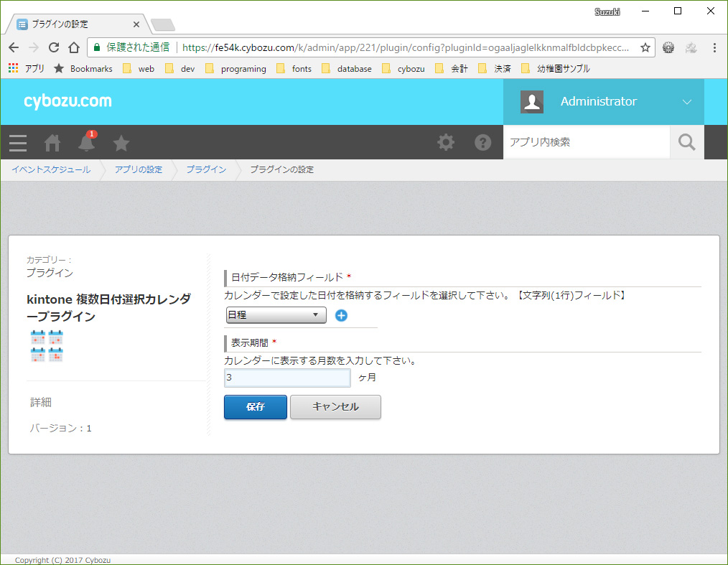Click the browser address bar URL
Screen dimensions: 728x565
pos(406,47)
